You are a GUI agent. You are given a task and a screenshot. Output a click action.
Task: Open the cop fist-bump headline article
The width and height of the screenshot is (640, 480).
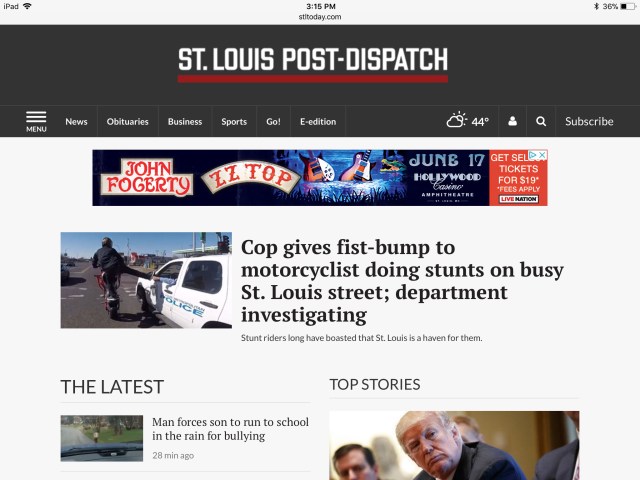[402, 281]
